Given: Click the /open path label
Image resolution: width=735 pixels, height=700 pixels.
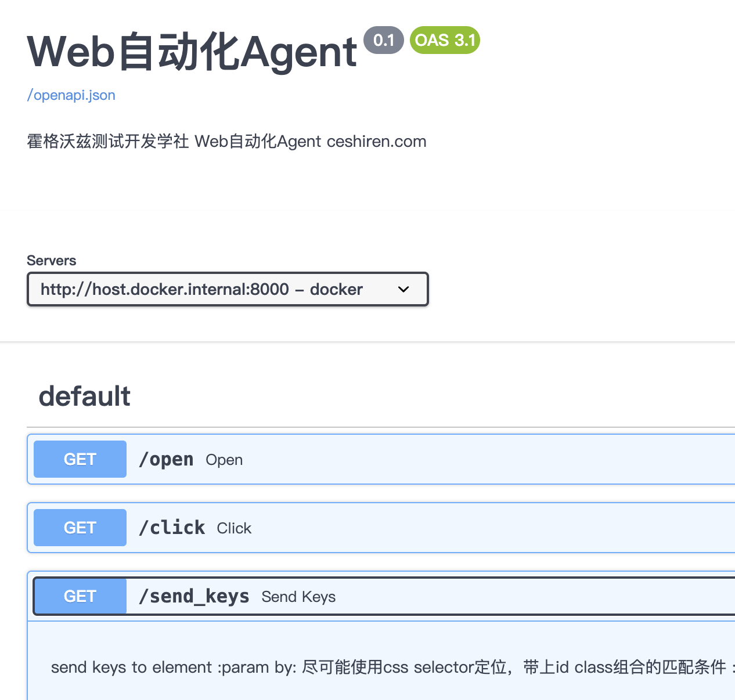Looking at the screenshot, I should 166,459.
